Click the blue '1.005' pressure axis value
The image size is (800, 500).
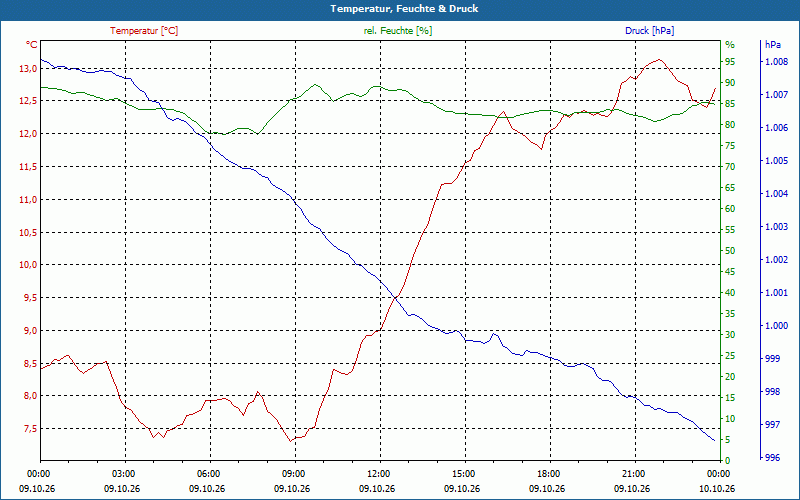pyautogui.click(x=777, y=161)
